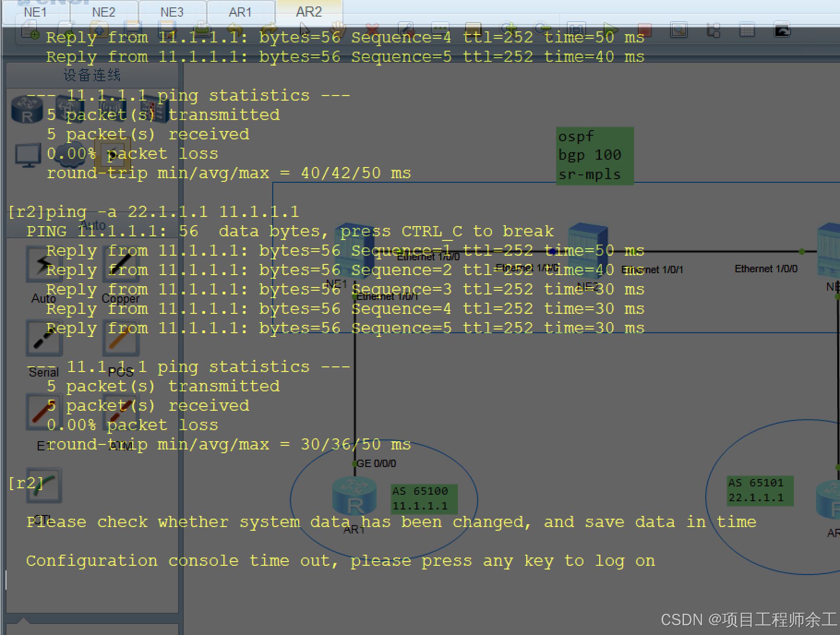
Task: Select the AR1 router in topology
Action: [x=354, y=497]
